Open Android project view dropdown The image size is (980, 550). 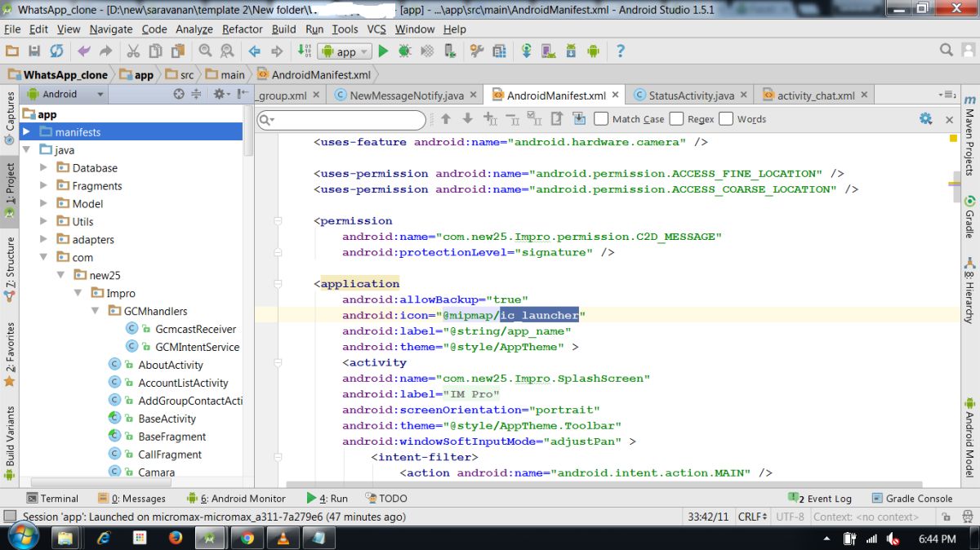[x=65, y=94]
